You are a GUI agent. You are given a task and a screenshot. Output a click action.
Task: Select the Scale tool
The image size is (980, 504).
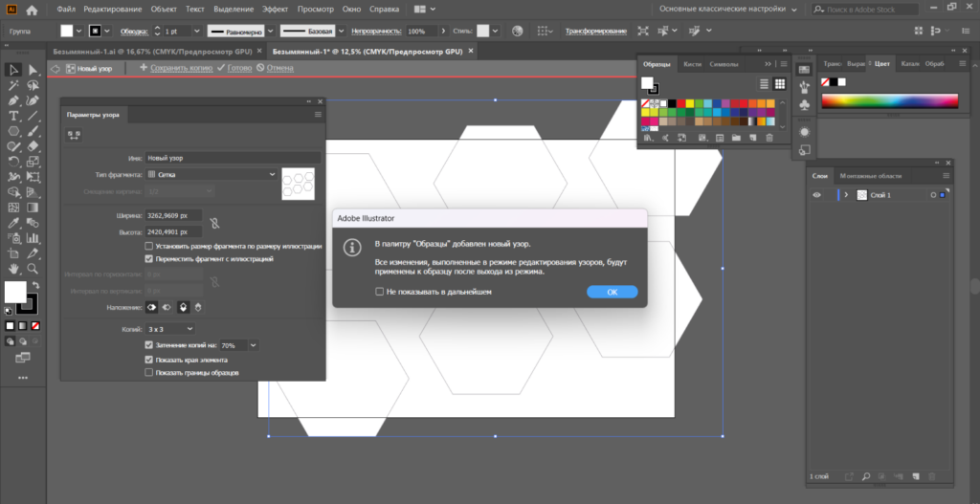tap(33, 161)
